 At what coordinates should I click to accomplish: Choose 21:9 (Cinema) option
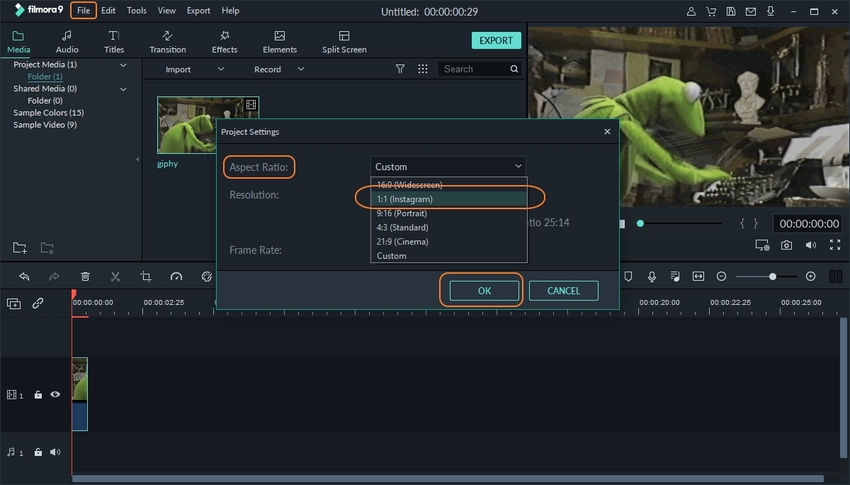pyautogui.click(x=448, y=241)
